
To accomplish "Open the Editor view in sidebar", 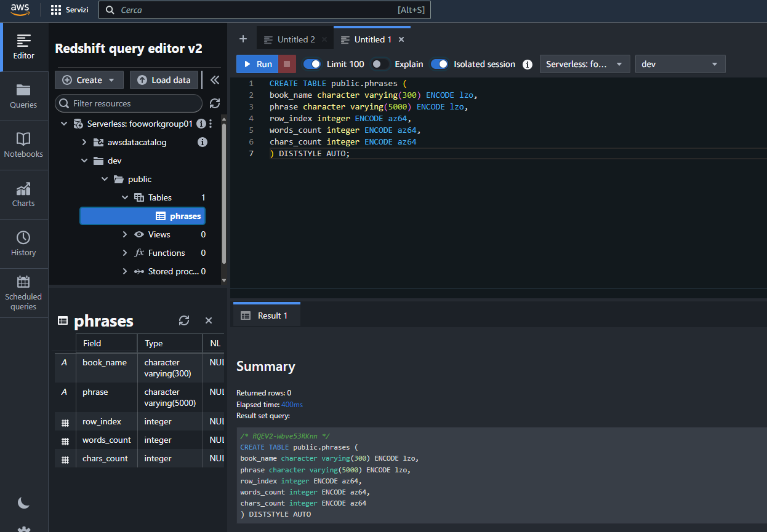I will [23, 47].
